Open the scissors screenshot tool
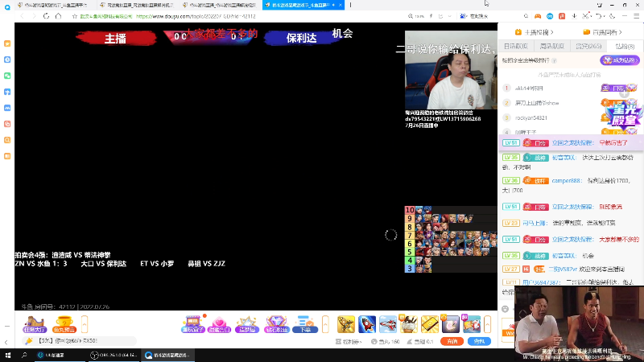Screen dimensions: 644x362 point(585,16)
